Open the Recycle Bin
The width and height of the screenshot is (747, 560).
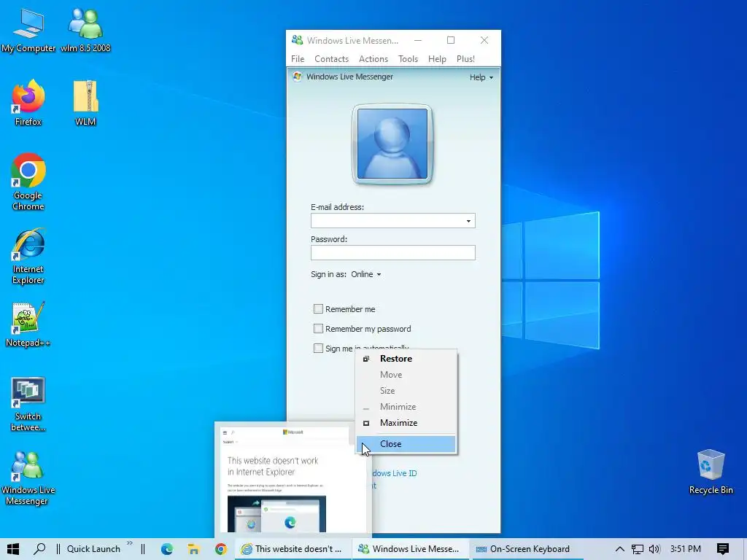(x=711, y=472)
